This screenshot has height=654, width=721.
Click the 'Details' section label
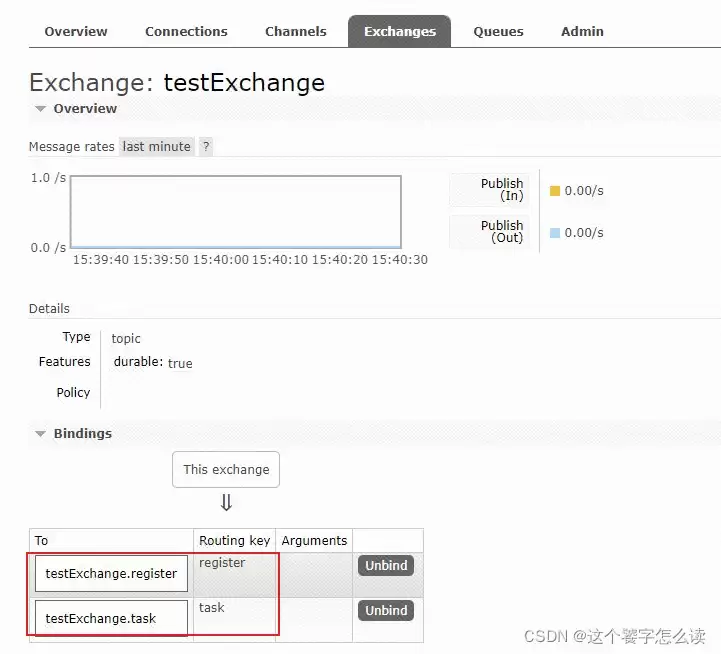49,309
